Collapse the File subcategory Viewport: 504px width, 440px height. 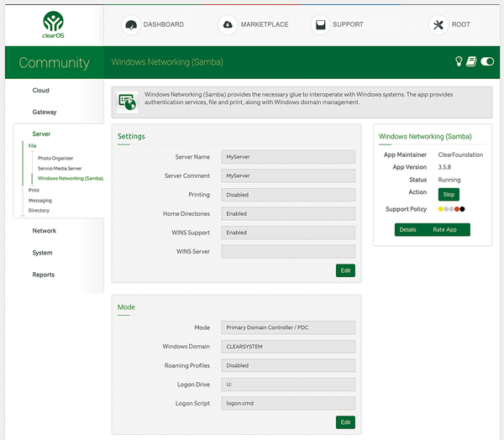click(x=33, y=146)
